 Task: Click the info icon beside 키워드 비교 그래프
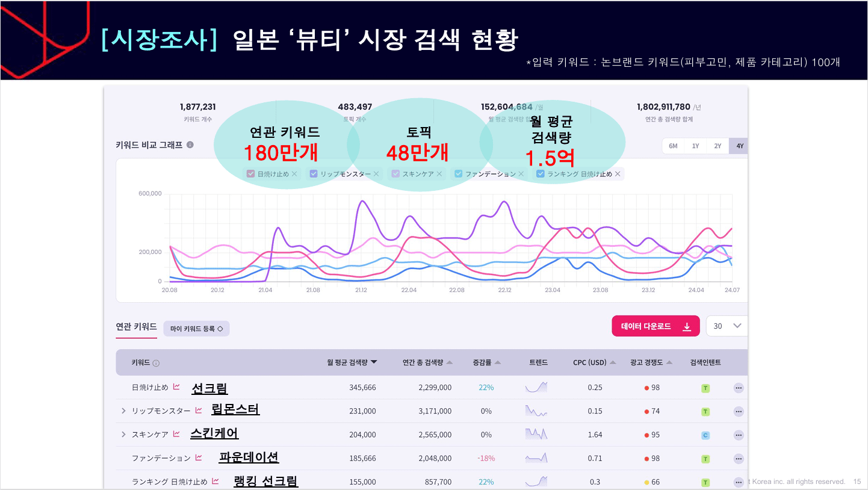190,145
